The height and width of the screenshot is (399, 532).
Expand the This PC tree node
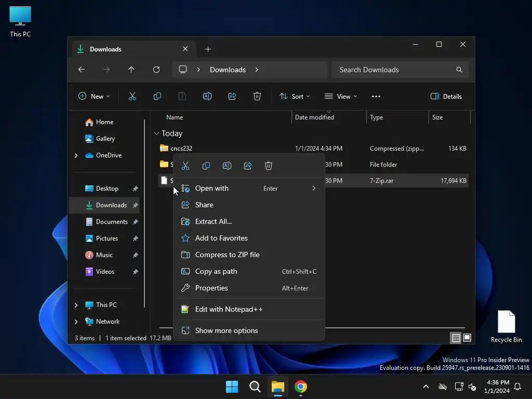(x=76, y=305)
